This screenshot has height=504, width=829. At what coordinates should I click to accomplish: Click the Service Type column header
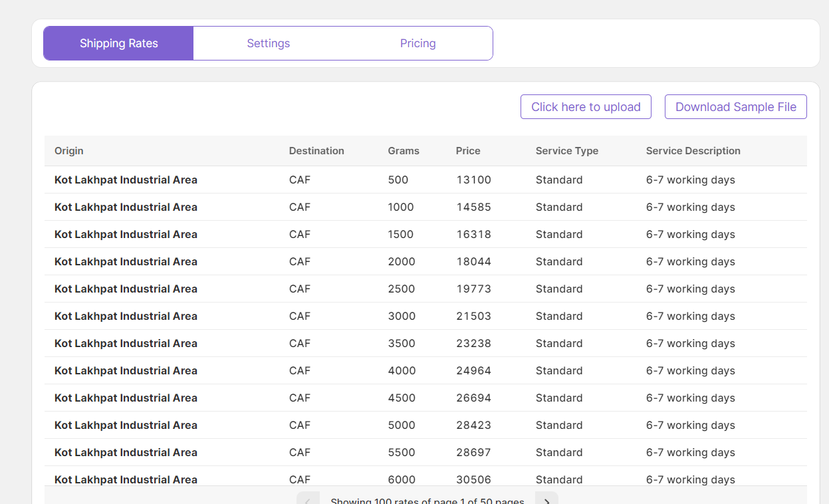tap(566, 151)
